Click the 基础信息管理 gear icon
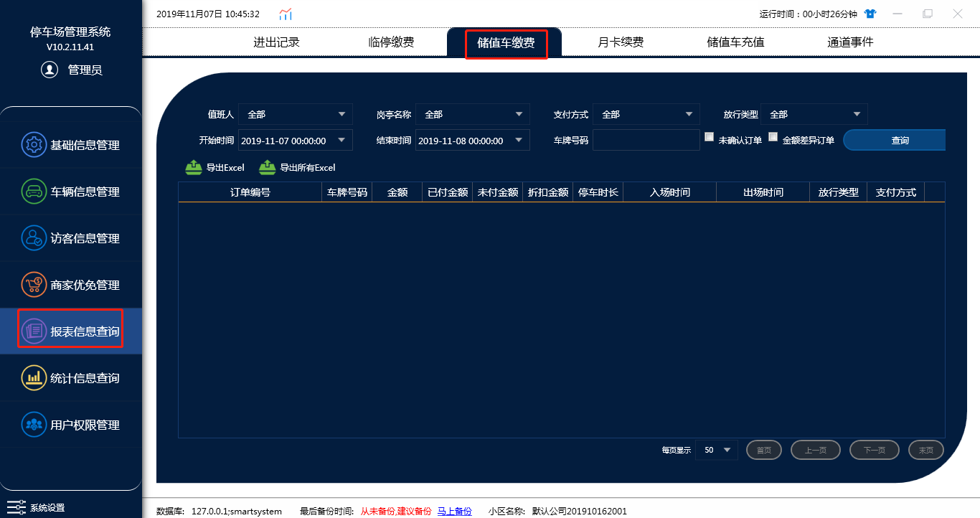Viewport: 980px width, 518px height. click(x=34, y=145)
